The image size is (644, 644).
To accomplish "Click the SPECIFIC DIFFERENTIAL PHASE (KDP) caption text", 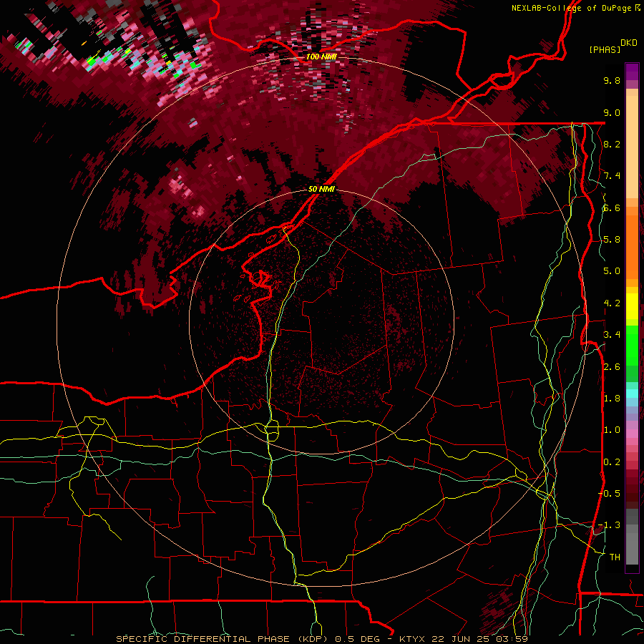I will [223, 639].
